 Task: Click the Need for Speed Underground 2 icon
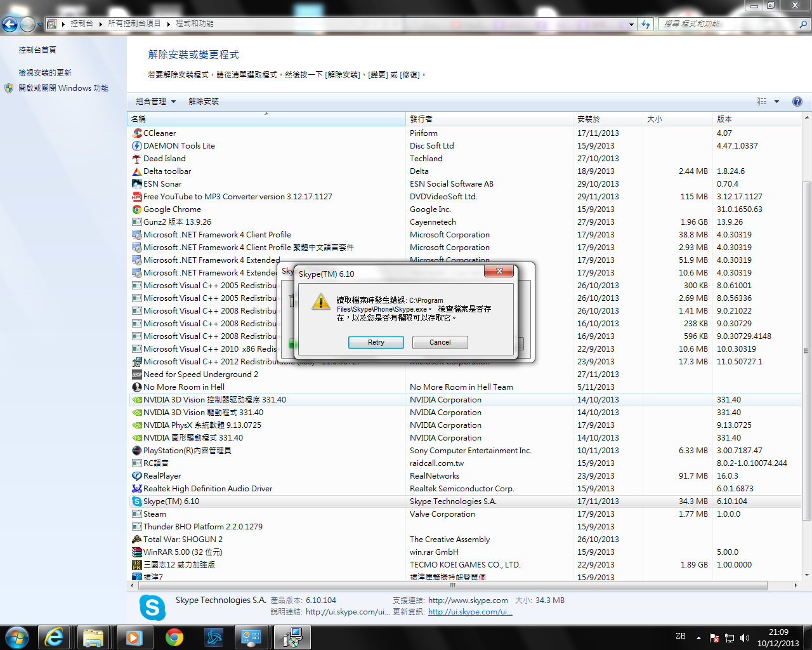136,375
